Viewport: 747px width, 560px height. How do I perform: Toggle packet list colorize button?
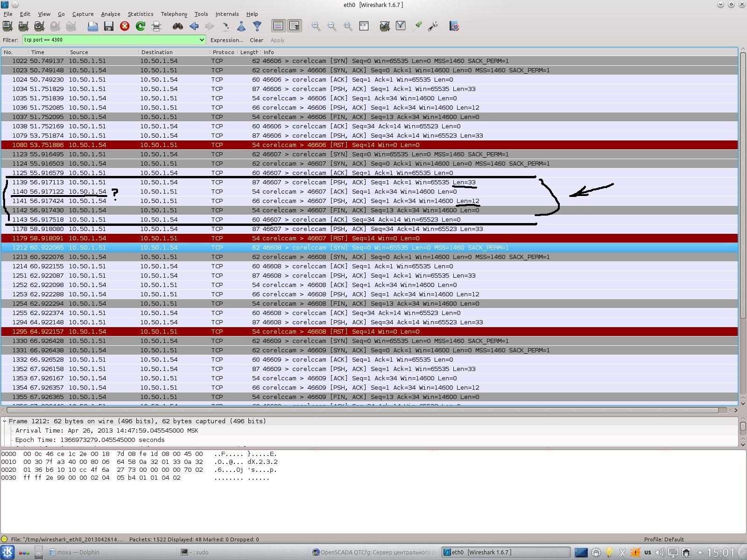pyautogui.click(x=279, y=26)
